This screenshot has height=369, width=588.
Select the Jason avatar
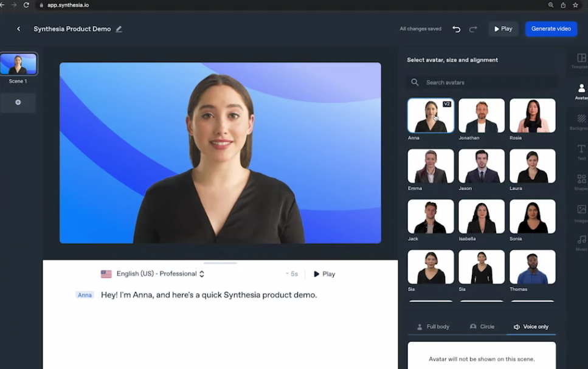coord(482,166)
